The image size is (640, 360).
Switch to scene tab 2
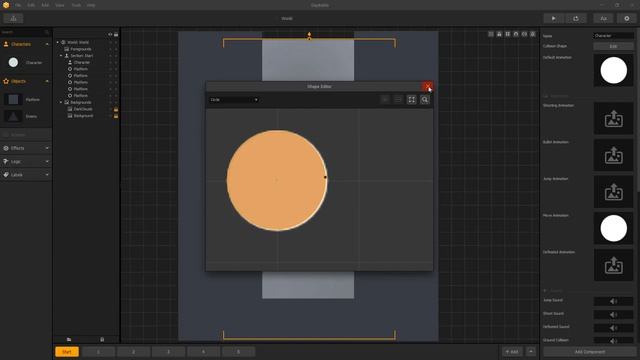pos(133,352)
